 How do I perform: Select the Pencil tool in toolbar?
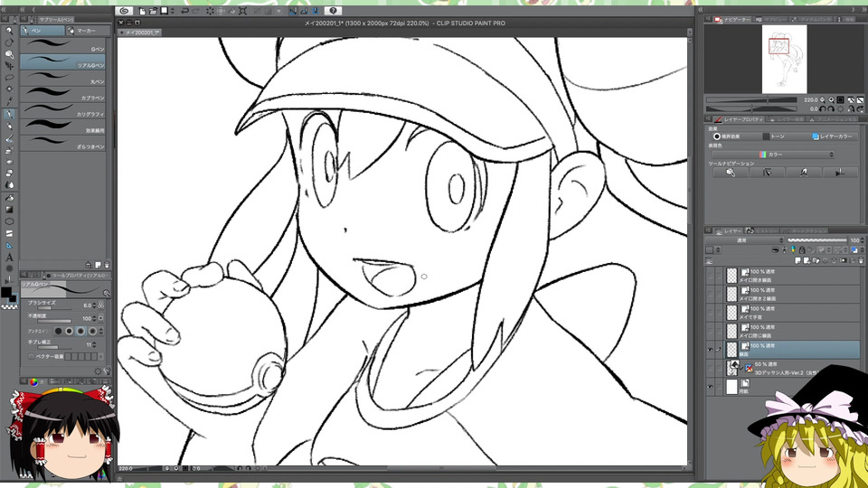10,127
